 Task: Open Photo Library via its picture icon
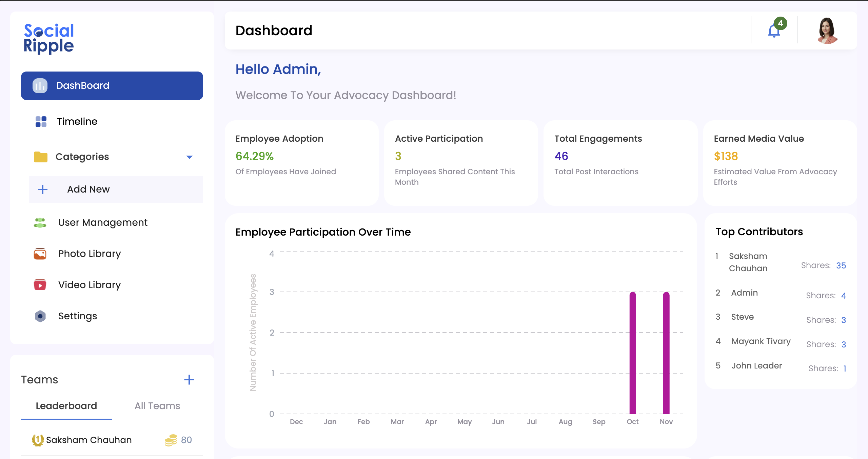pos(40,254)
